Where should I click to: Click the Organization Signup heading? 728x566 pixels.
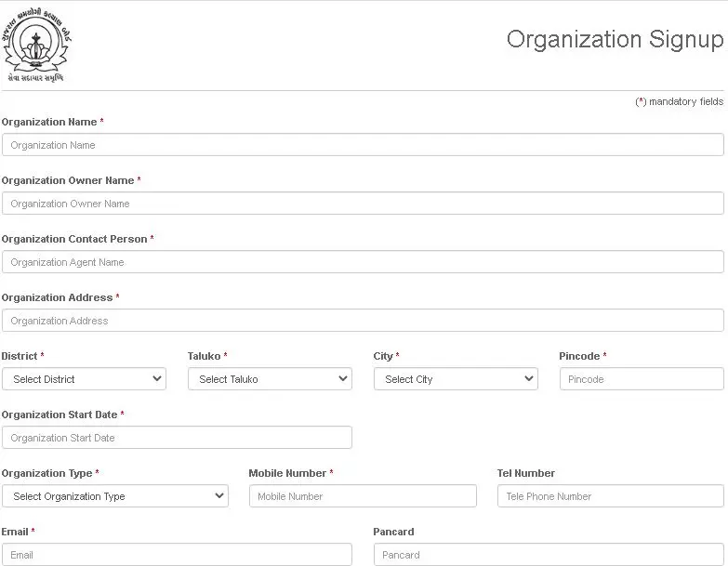(x=615, y=39)
